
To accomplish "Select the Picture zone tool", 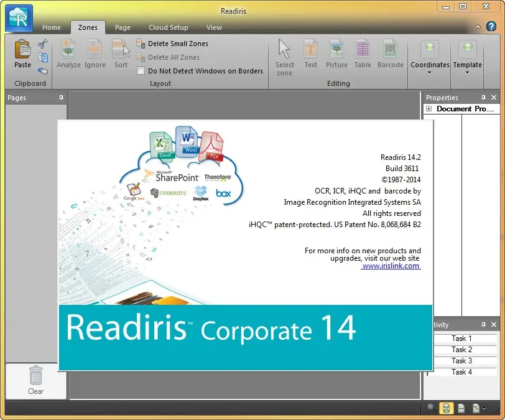I will 336,54.
